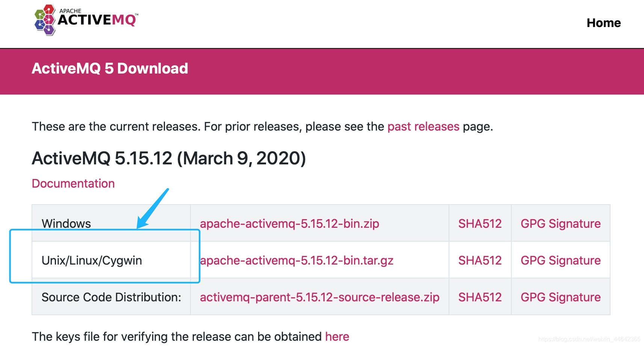Viewport: 644px width, 346px height.
Task: Click the 'here' keys file link
Action: (337, 336)
